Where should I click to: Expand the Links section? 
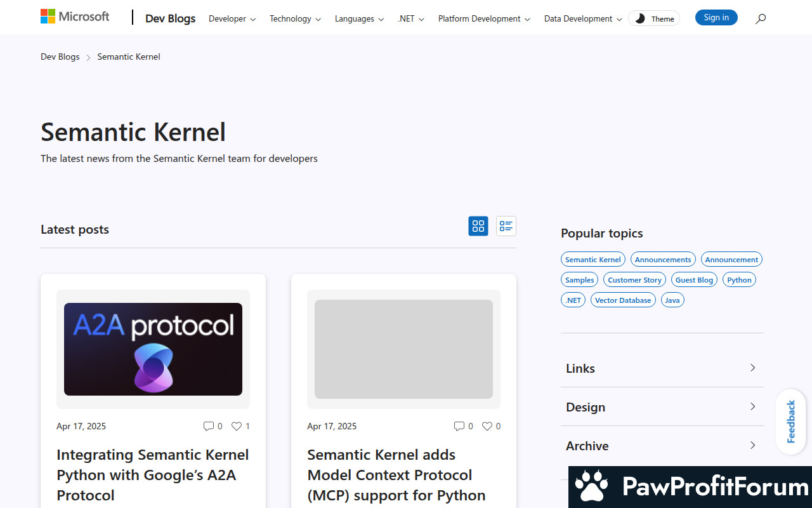662,368
